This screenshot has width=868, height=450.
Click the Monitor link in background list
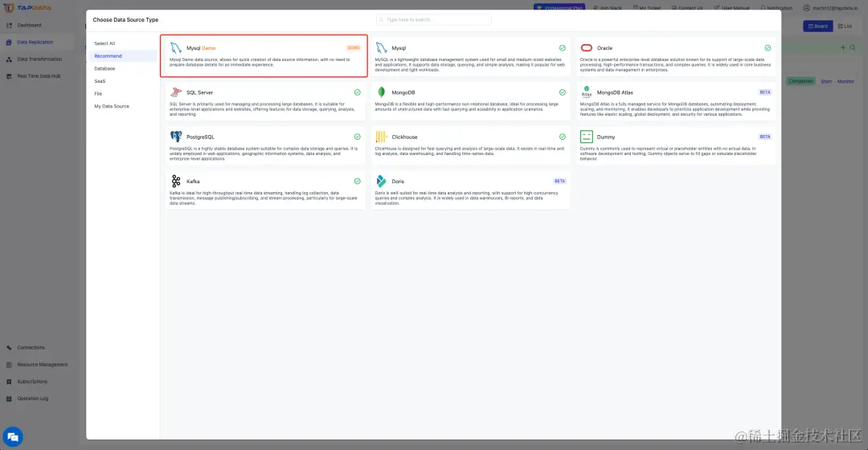click(x=845, y=81)
